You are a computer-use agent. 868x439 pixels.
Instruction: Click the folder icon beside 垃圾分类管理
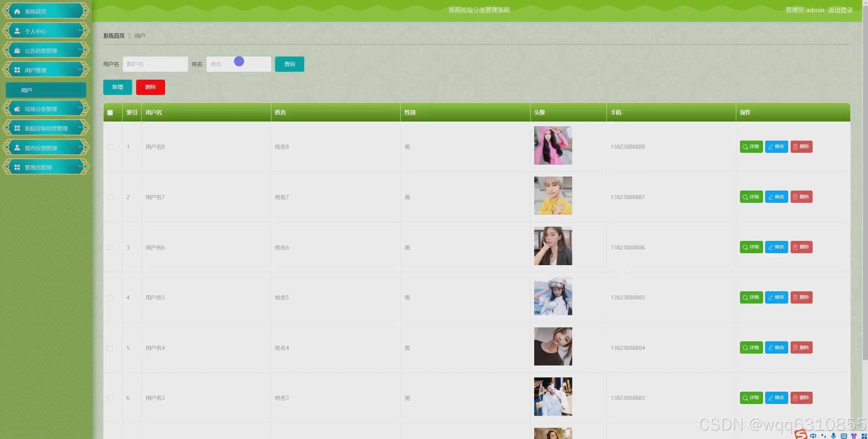point(17,109)
